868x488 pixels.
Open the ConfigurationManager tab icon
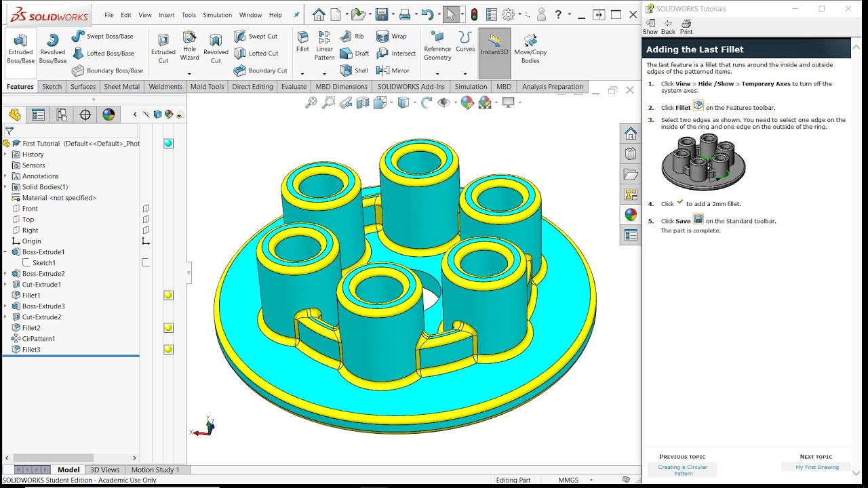(x=62, y=115)
